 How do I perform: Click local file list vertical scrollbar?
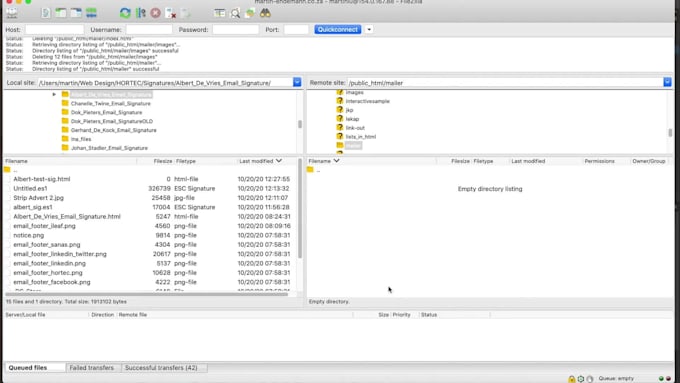300,208
